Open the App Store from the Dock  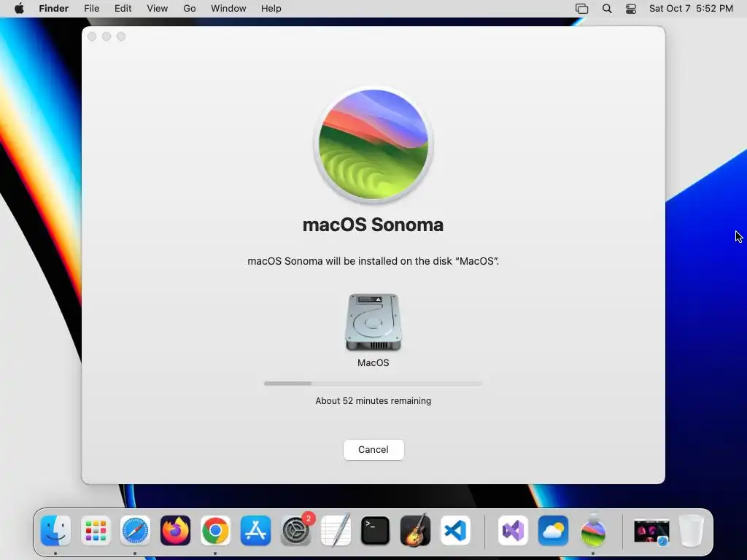[255, 531]
